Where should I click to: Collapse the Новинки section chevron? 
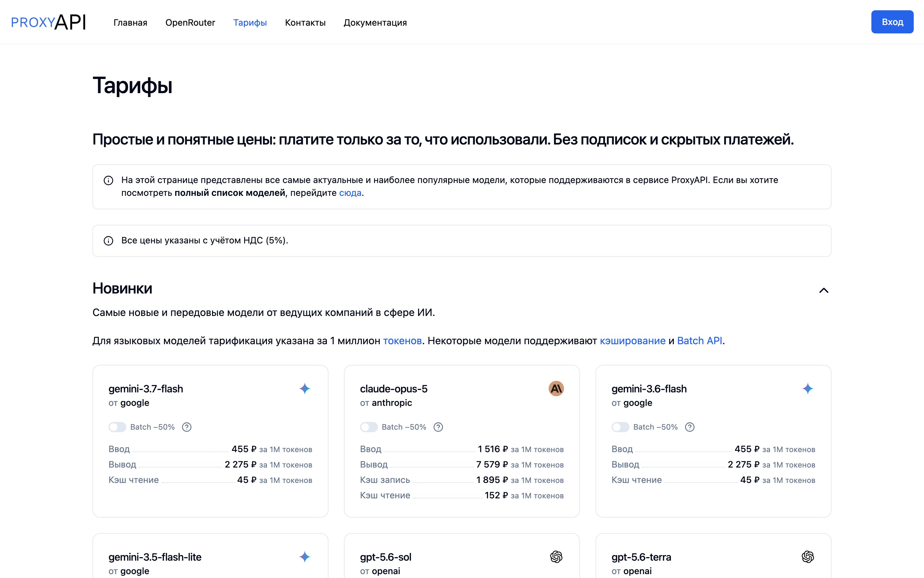(824, 291)
